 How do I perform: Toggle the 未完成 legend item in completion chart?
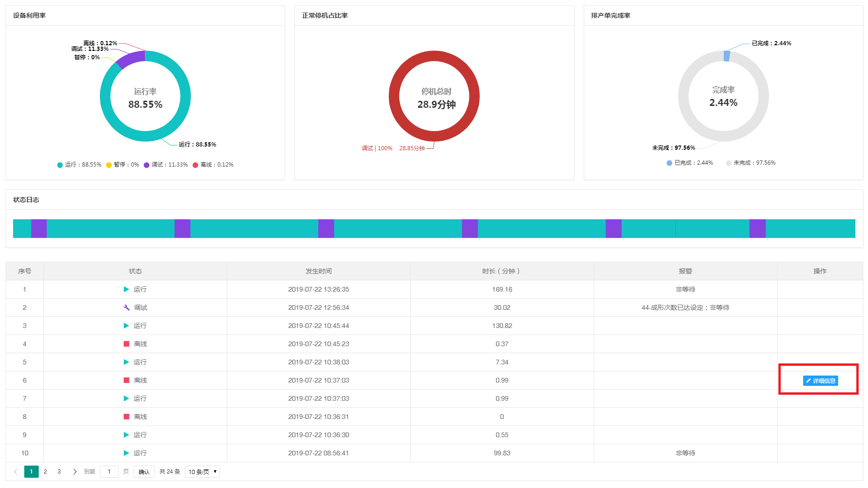click(x=750, y=163)
